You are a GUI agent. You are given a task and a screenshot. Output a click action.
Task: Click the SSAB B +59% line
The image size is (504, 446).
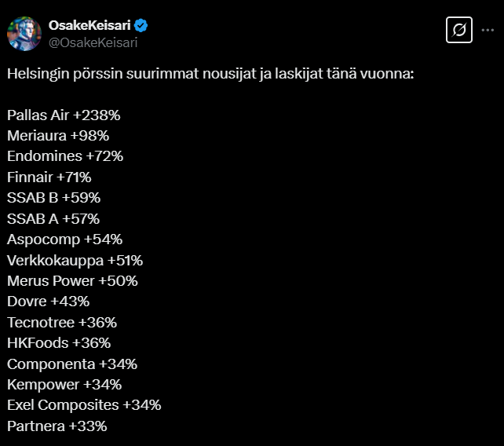[x=53, y=198]
